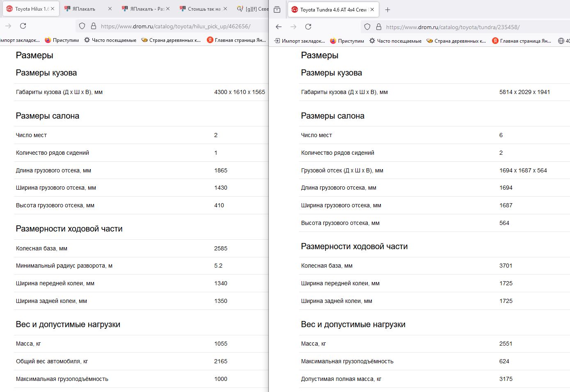
Task: Click Hilux gross weight value '2165'
Action: point(221,361)
